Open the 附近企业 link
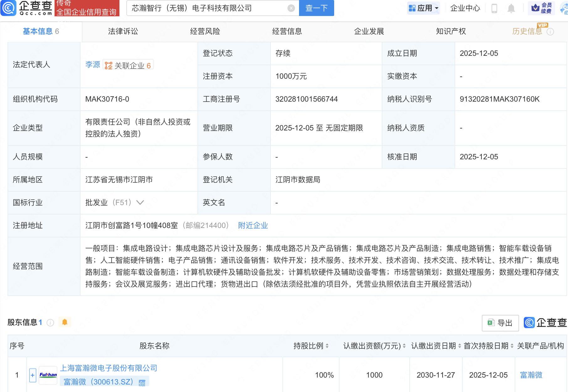This screenshot has width=568, height=392. [253, 225]
